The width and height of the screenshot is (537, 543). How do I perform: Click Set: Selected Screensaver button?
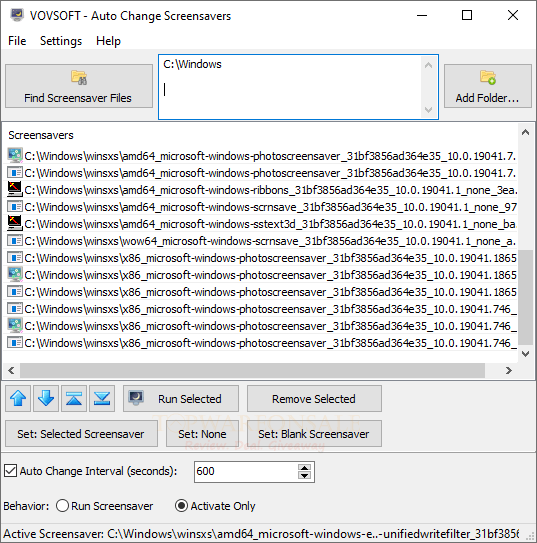(x=81, y=434)
